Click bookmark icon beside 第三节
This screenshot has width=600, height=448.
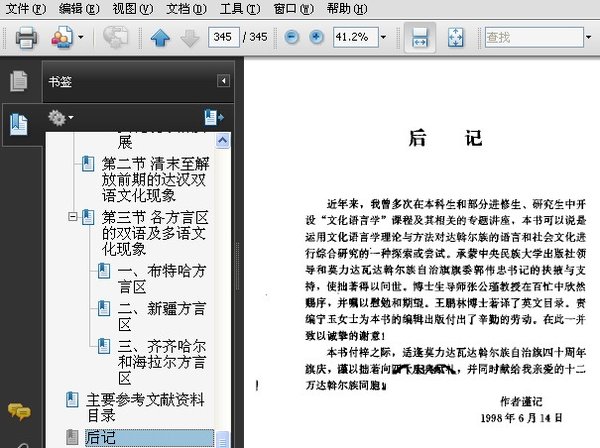coord(88,217)
